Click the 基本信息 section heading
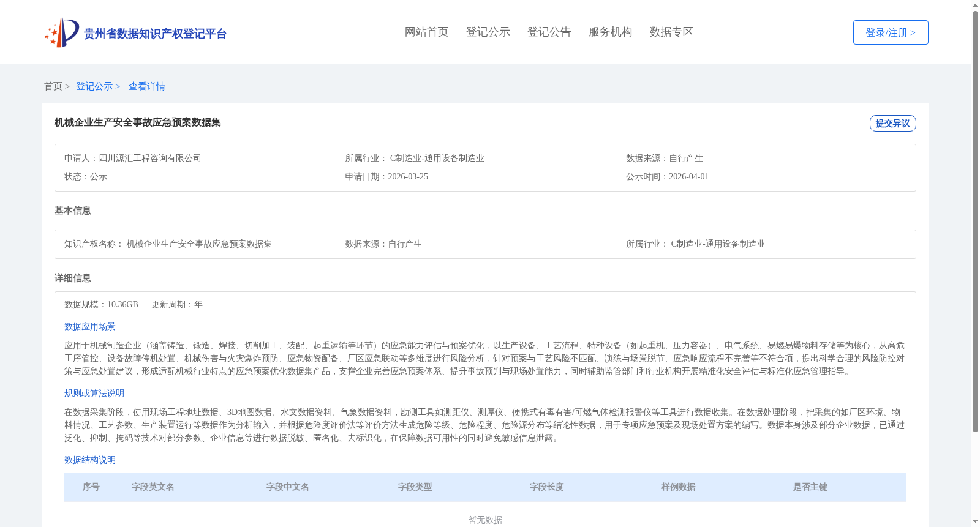Image resolution: width=980 pixels, height=527 pixels. tap(72, 211)
